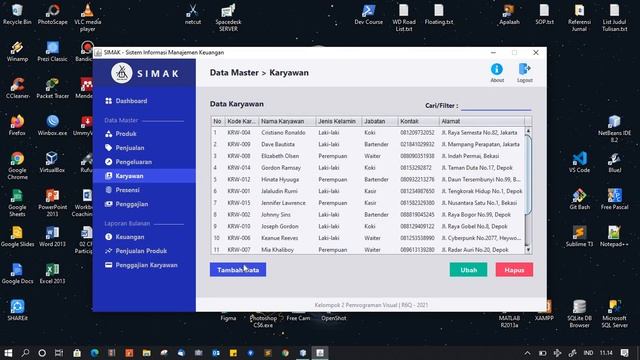Viewport: 640px width, 360px height.
Task: Open the Winamp desktop icon
Action: pos(17,51)
